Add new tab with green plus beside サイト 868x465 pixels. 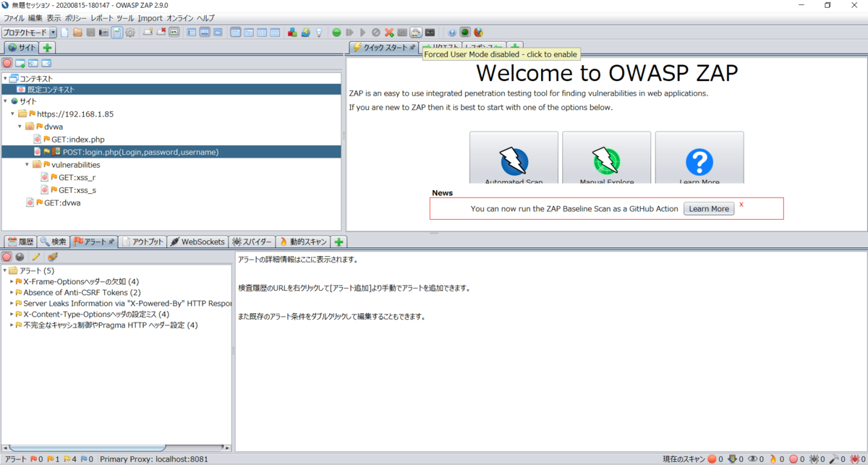[47, 48]
